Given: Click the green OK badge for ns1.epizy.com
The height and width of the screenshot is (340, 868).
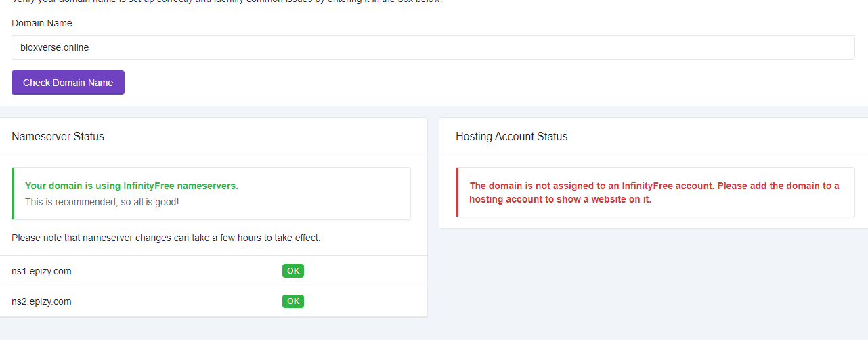Looking at the screenshot, I should [x=292, y=271].
